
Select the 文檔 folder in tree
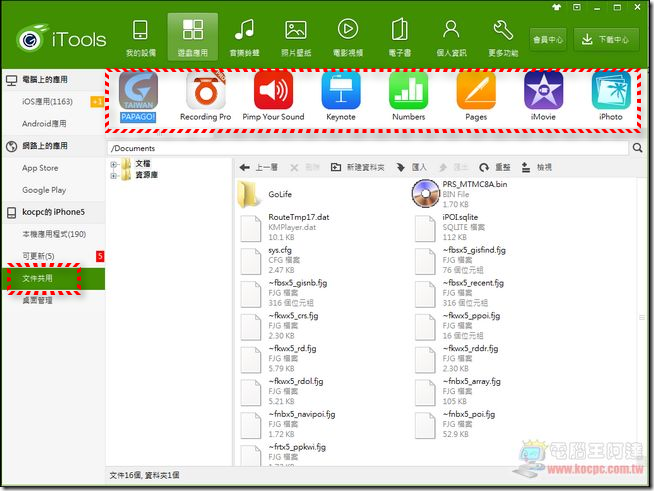pos(143,164)
